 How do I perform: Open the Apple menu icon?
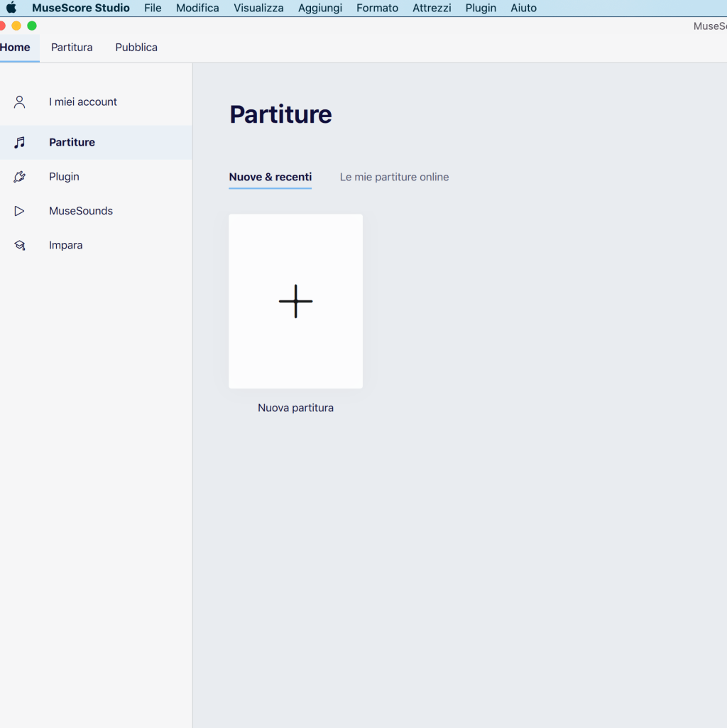pyautogui.click(x=11, y=9)
